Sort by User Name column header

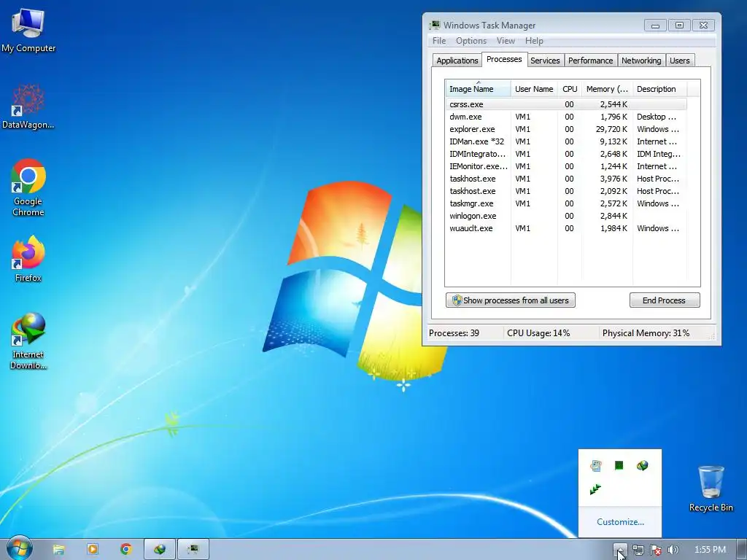tap(534, 89)
